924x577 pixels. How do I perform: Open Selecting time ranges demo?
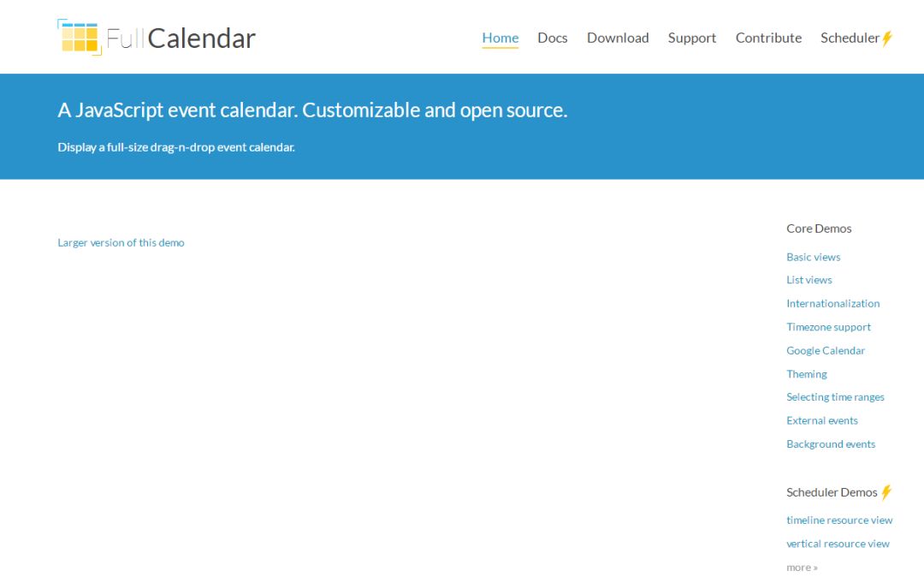[x=835, y=397]
